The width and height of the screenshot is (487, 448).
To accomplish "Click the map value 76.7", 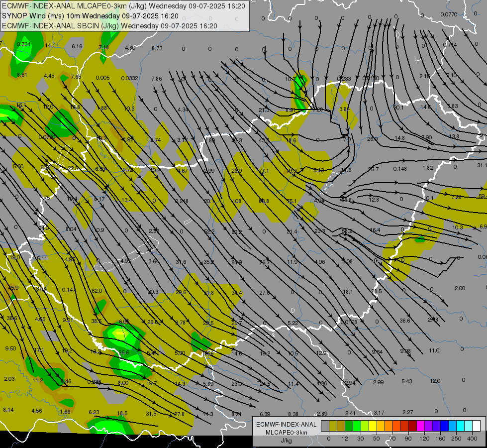I will [265, 262].
